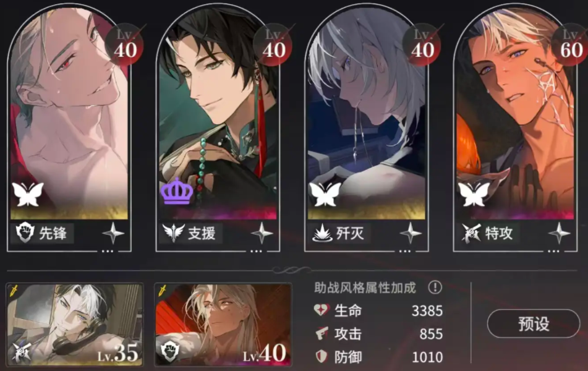Screen dimensions: 588x371
Task: Select the Lv.40 long-haired assist card
Action: pos(223,325)
